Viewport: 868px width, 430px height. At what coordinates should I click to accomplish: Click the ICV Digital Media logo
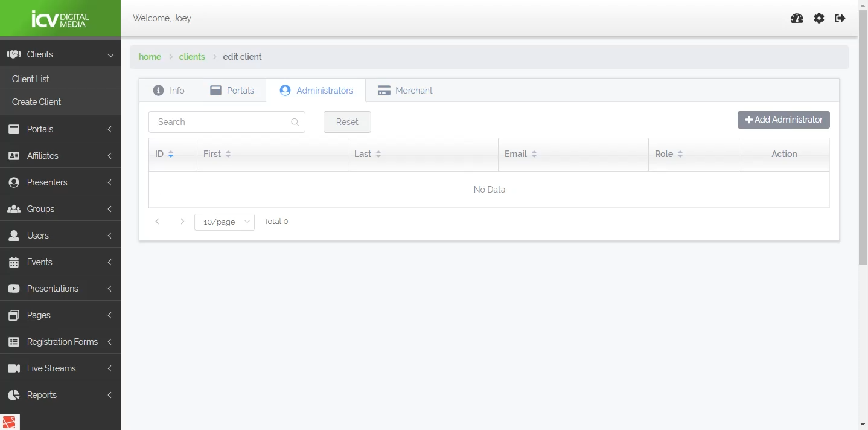click(60, 19)
